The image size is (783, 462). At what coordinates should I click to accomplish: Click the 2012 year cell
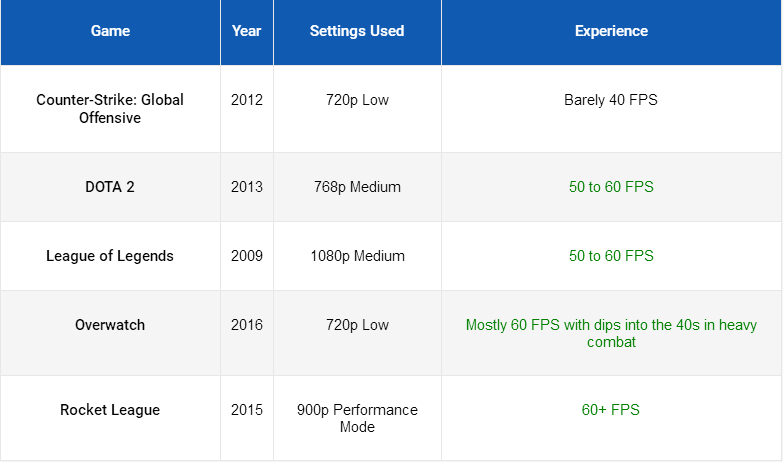click(x=246, y=100)
